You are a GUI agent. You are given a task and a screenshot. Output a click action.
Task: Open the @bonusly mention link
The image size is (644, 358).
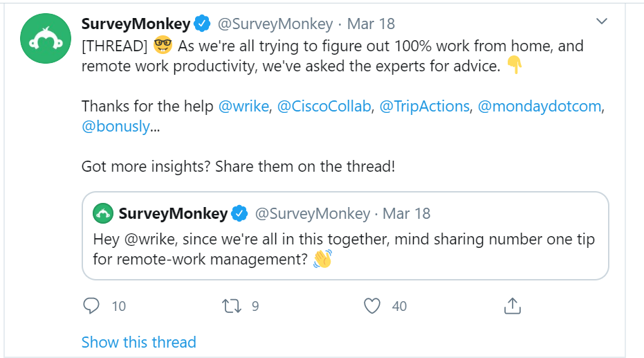point(116,127)
